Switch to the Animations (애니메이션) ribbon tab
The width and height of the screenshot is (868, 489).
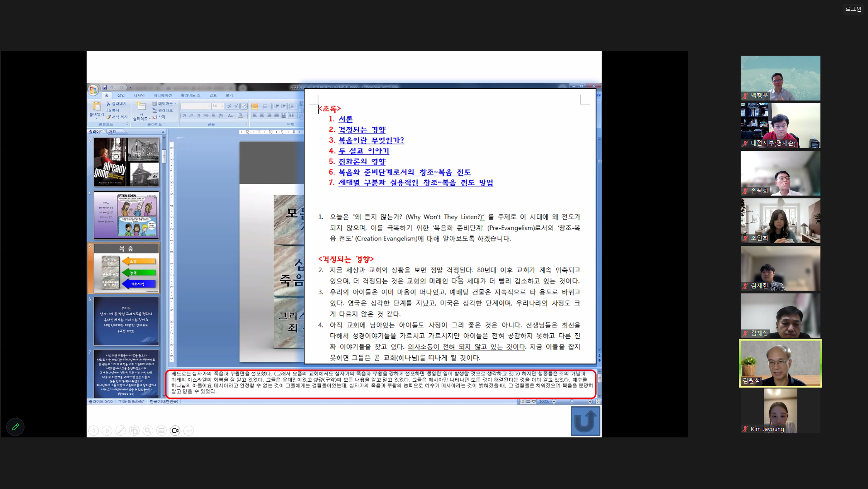163,95
